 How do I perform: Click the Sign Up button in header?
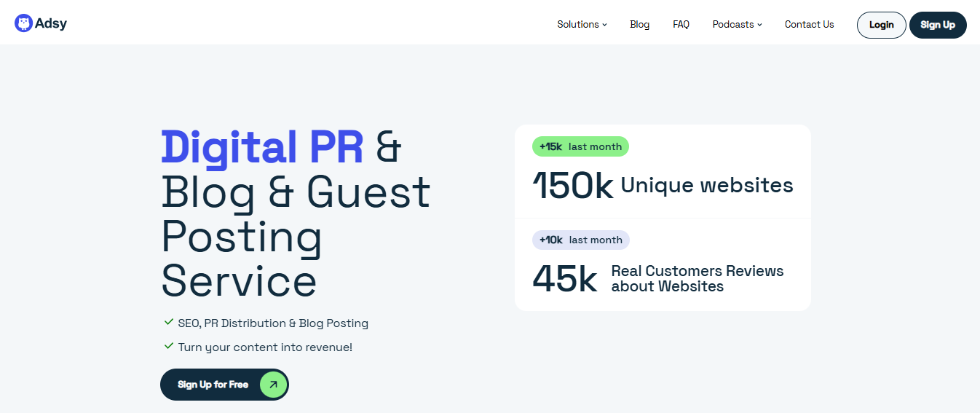coord(938,25)
